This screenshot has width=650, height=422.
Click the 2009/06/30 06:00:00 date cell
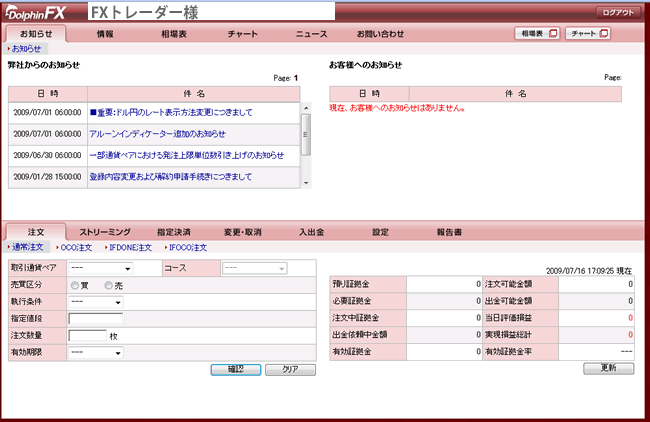click(x=47, y=155)
